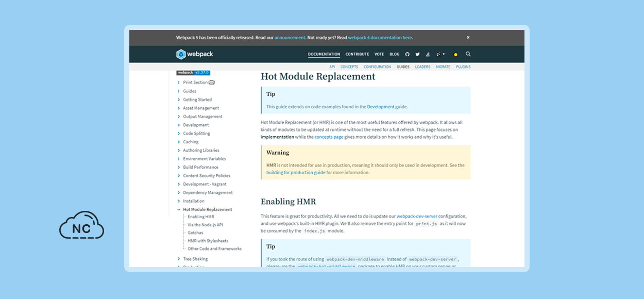Click the webpack v5.37.0 version badge
The width and height of the screenshot is (644, 299).
click(x=193, y=73)
